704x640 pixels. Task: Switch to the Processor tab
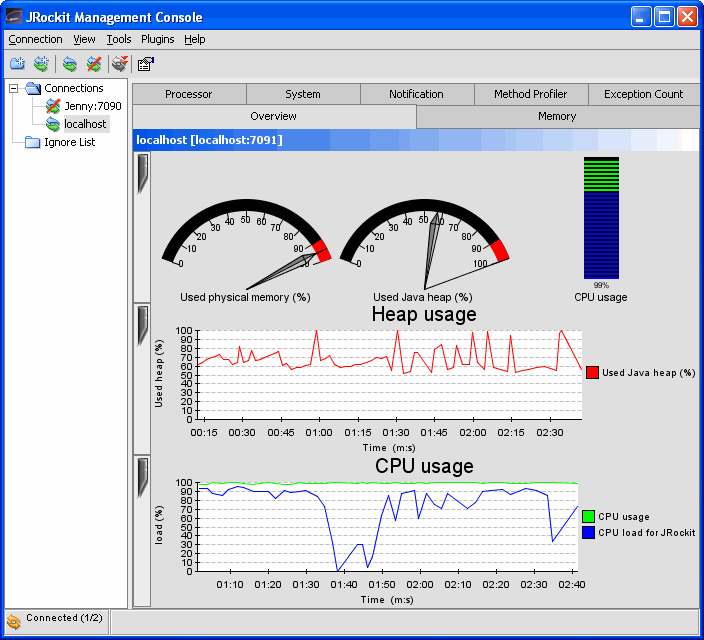point(189,94)
